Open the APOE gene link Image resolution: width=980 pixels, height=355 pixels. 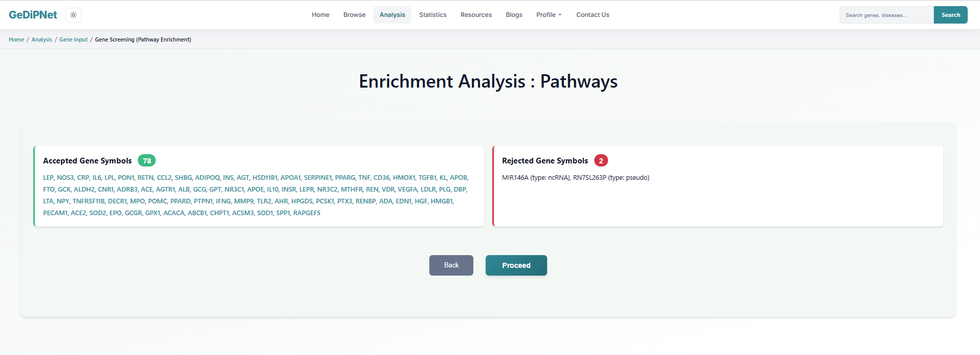(x=255, y=190)
